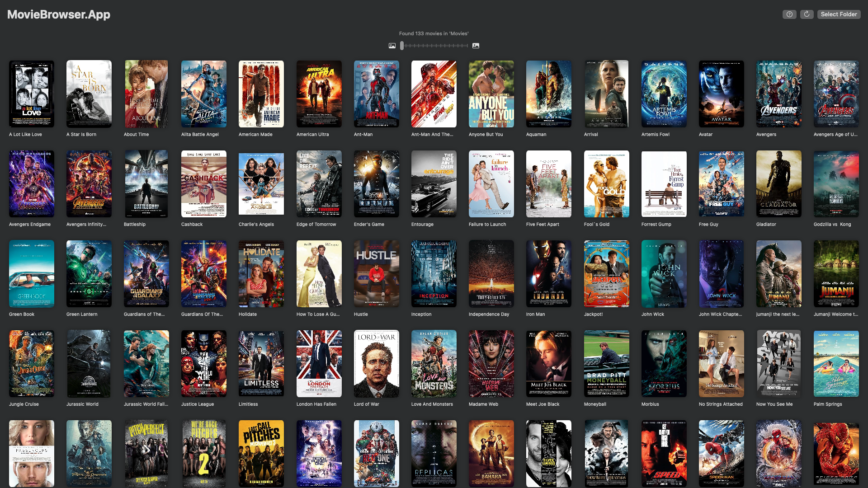868x488 pixels.
Task: Select the Morbius poster
Action: click(664, 364)
